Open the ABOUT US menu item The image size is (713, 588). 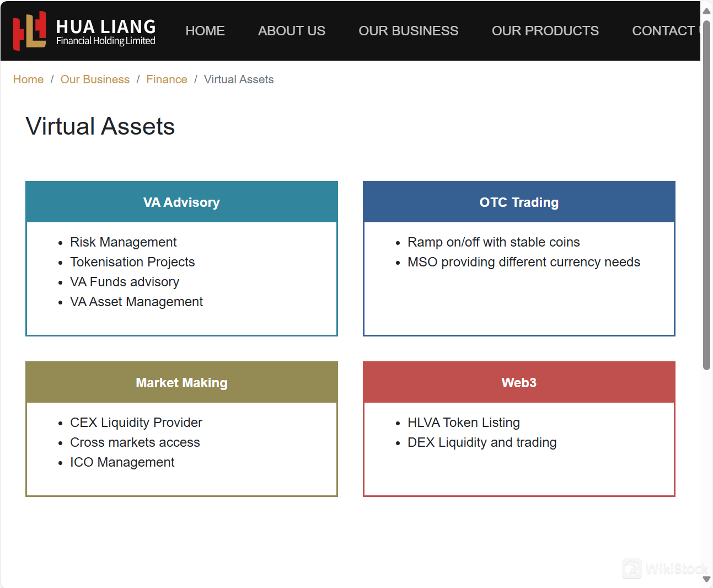[x=292, y=30]
